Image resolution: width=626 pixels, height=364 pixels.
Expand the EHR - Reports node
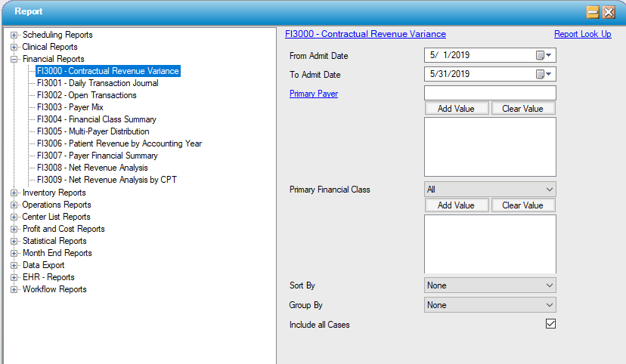coord(14,277)
